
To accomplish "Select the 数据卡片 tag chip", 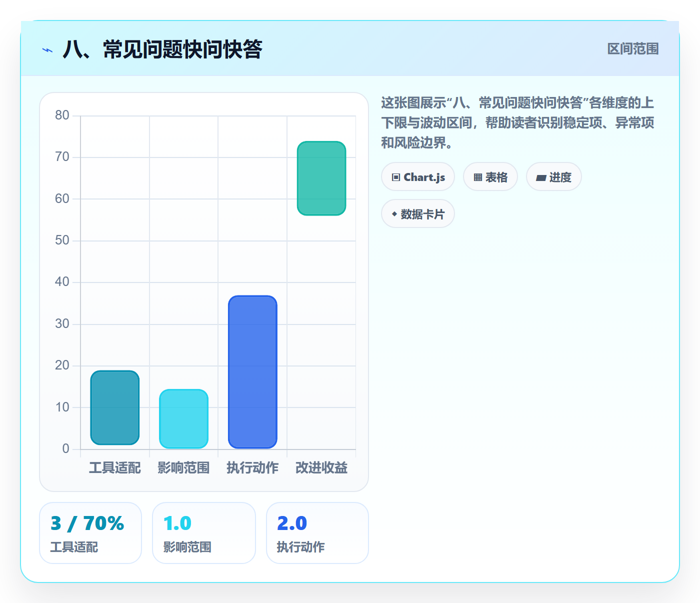I will (x=418, y=214).
